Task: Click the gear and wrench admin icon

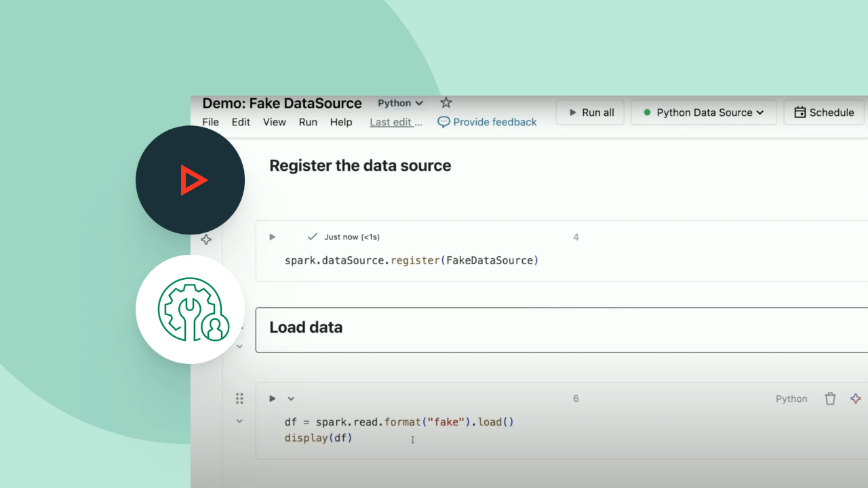Action: pyautogui.click(x=191, y=309)
